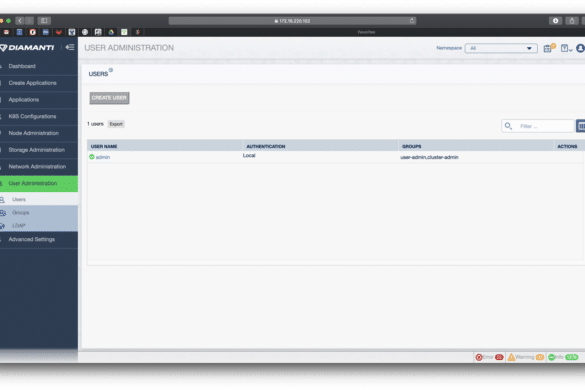Click the USERS section heading
This screenshot has width=585, height=390.
(98, 74)
